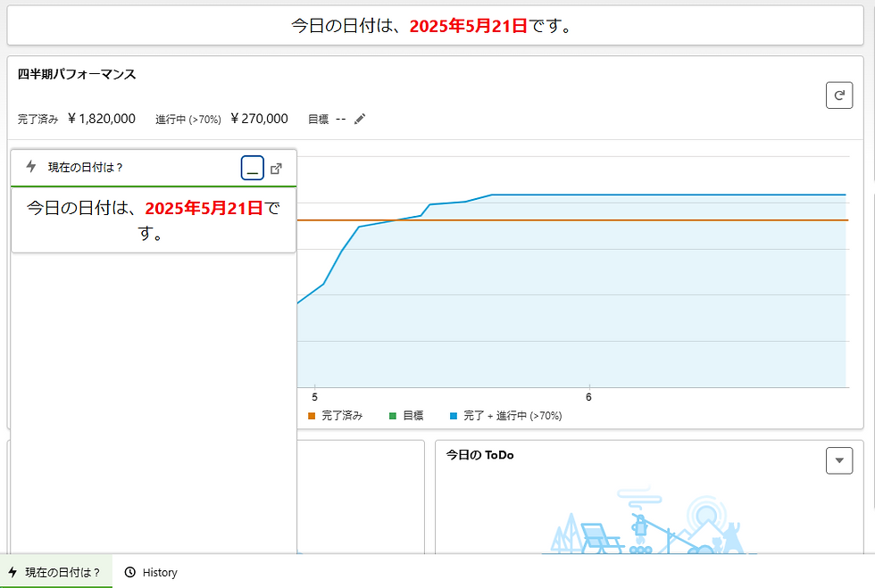Image resolution: width=875 pixels, height=588 pixels.
Task: Click the 今日の ToDo card heading
Action: [x=479, y=455]
